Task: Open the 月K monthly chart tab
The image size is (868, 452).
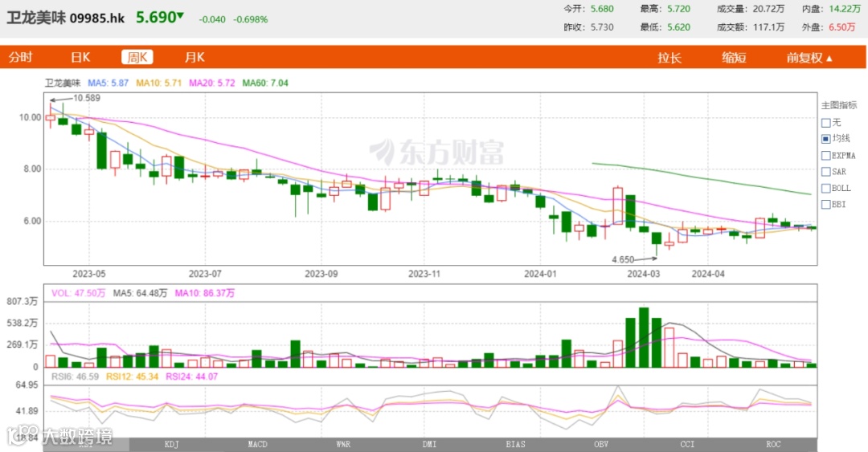Action: [194, 58]
